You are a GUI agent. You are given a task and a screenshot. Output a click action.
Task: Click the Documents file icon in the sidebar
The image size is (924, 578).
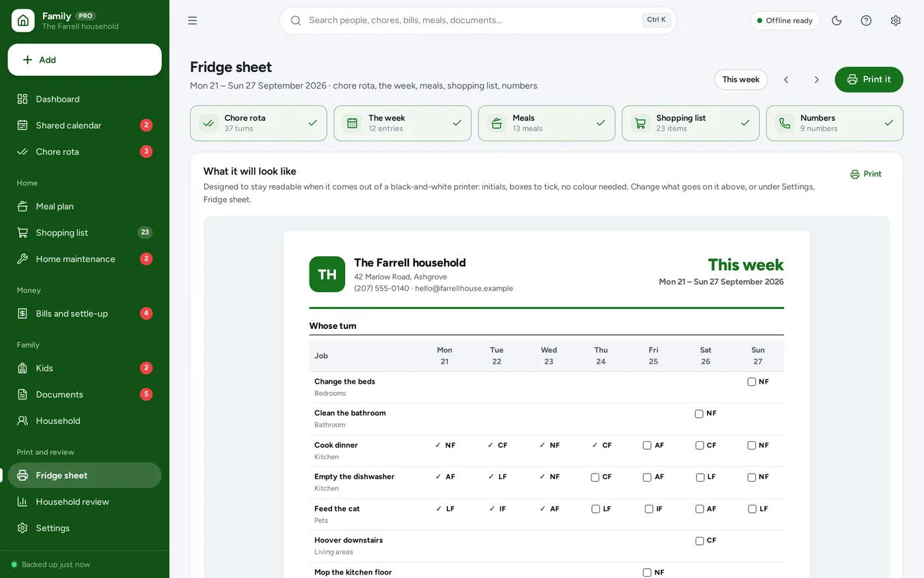click(x=22, y=394)
